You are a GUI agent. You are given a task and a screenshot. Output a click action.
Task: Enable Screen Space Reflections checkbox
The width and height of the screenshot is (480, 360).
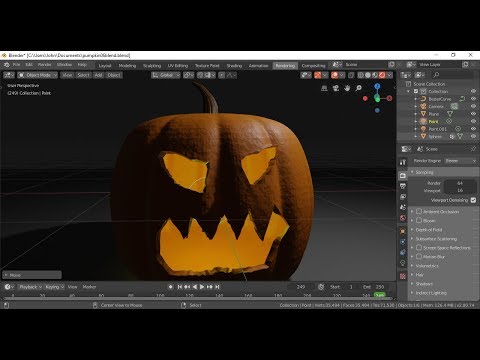tap(419, 248)
